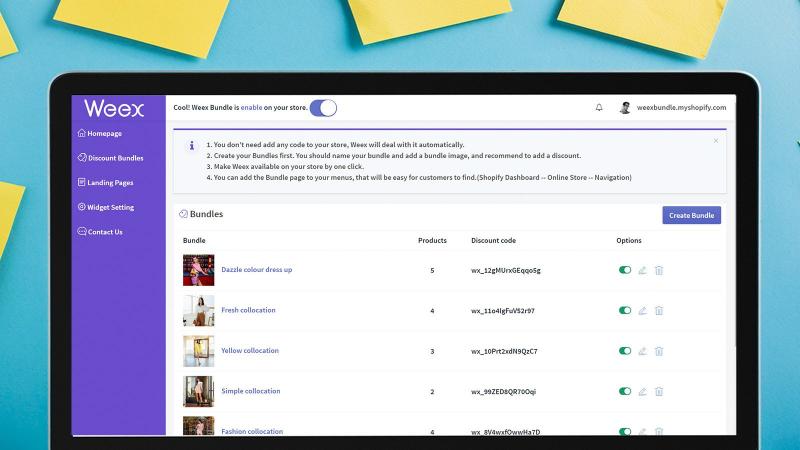Click the Bundle column header
This screenshot has height=450, width=800.
(194, 240)
